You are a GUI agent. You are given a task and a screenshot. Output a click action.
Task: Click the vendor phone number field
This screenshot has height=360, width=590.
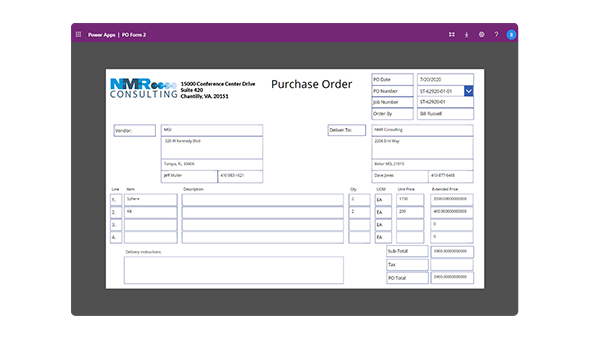tap(240, 176)
